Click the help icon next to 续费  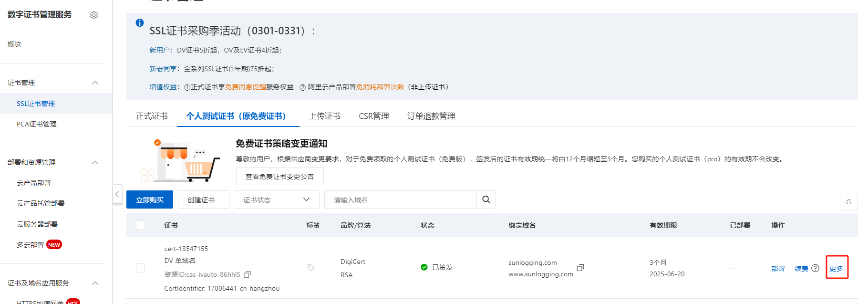coord(816,268)
